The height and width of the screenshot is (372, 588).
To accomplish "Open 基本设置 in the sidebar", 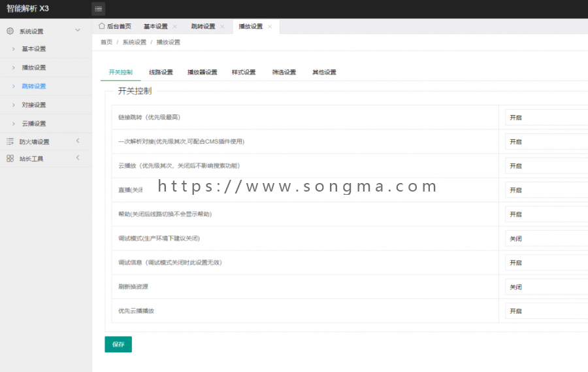I will (x=34, y=49).
